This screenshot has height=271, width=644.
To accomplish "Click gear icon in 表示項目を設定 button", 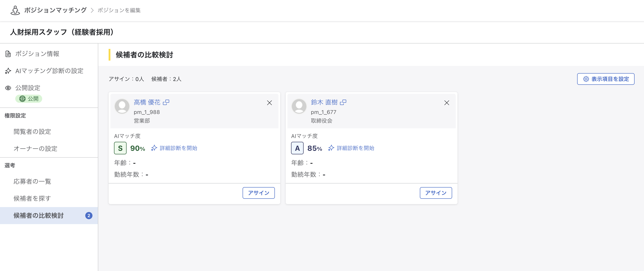I will pyautogui.click(x=586, y=79).
